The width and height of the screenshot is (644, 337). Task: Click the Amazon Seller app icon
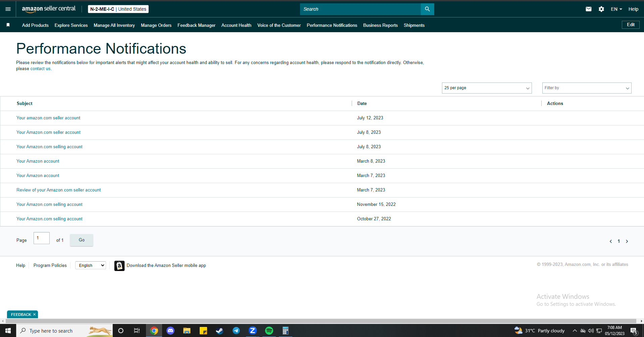pyautogui.click(x=119, y=266)
